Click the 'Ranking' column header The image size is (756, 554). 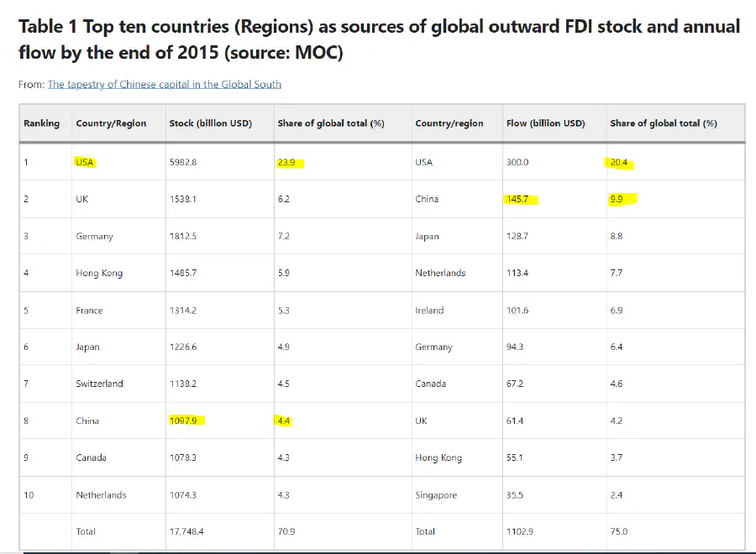pyautogui.click(x=41, y=123)
